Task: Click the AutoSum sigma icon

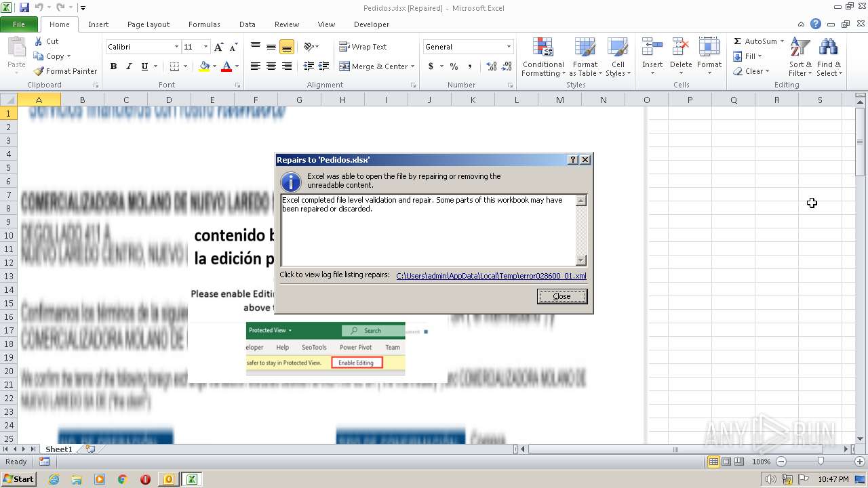Action: [x=738, y=41]
